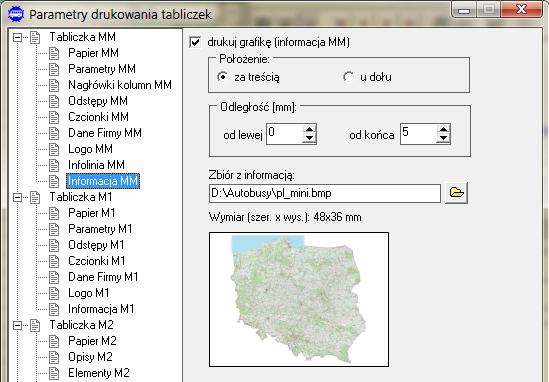Open Parametry M1 settings
This screenshot has width=549, height=382.
[x=100, y=229]
